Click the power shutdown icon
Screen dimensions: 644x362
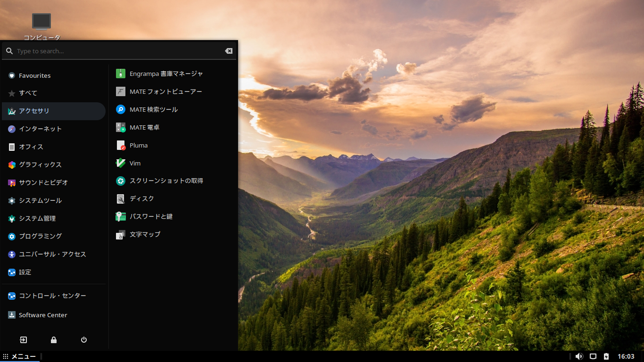tap(84, 340)
